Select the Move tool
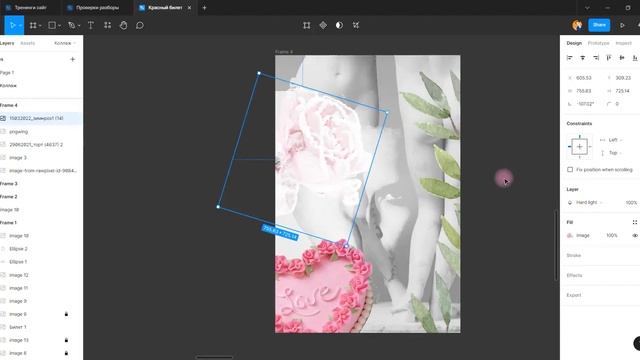The height and width of the screenshot is (360, 640). pyautogui.click(x=12, y=25)
